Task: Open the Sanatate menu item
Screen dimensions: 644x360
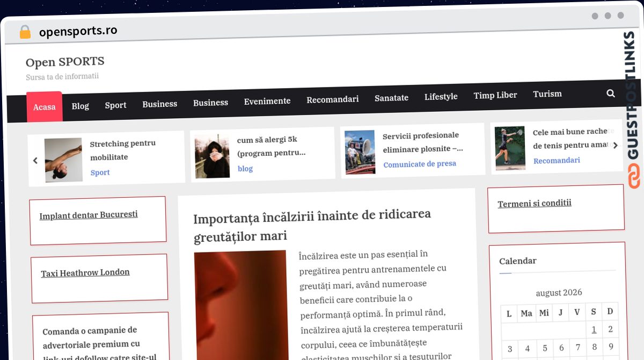Action: pos(391,98)
